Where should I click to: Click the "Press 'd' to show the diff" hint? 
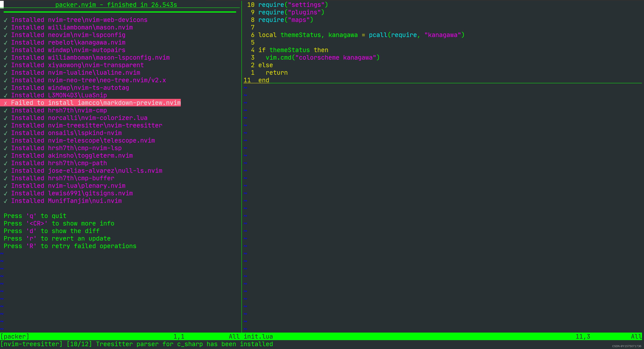tap(51, 231)
